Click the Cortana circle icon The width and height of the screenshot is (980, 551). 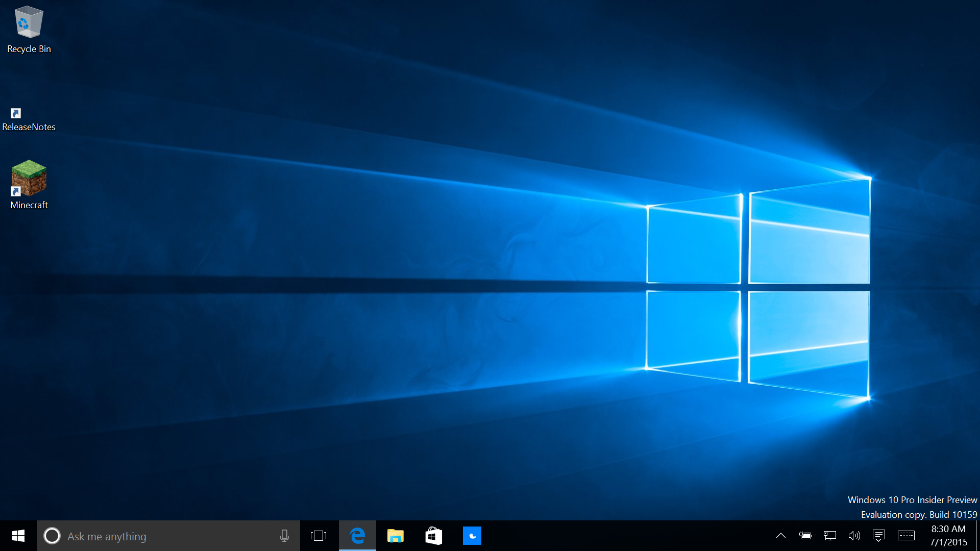[x=52, y=536]
